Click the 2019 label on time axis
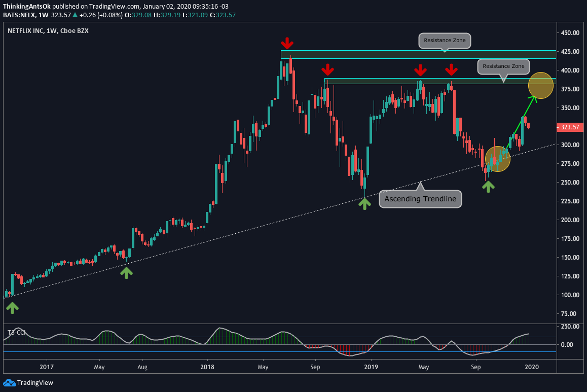Screen dimensions: 587x392 pos(371,367)
